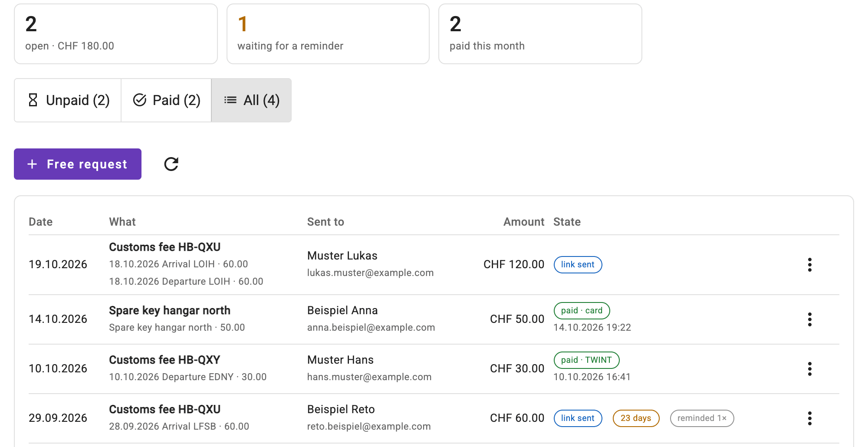Image resolution: width=868 pixels, height=447 pixels.
Task: Click the State column header
Action: [567, 222]
